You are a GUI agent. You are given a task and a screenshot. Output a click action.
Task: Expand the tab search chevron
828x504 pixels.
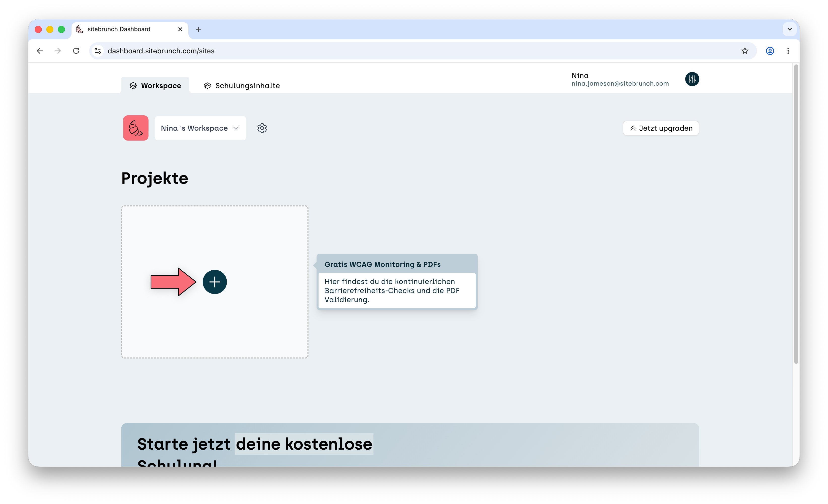[789, 29]
